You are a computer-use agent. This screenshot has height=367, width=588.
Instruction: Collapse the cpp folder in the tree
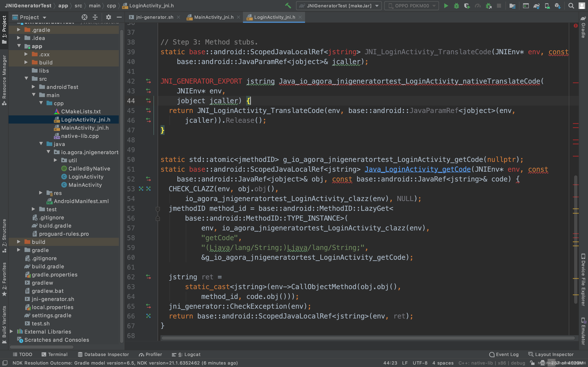(41, 103)
